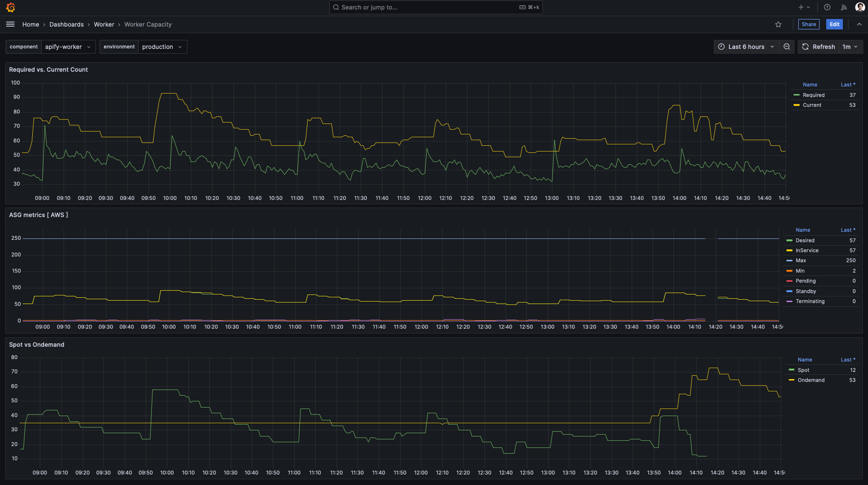Change the 1m refresh interval dropdown

tap(850, 47)
